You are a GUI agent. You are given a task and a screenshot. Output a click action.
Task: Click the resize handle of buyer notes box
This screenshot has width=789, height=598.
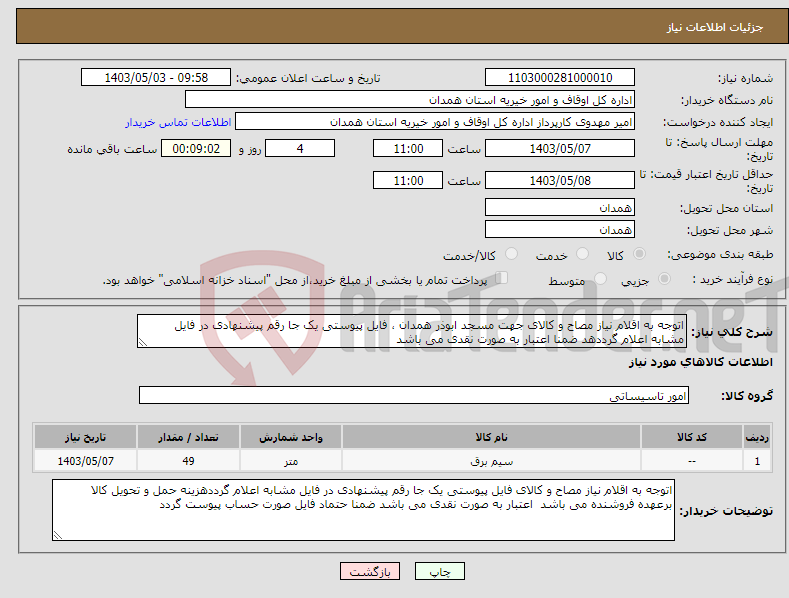(58, 535)
